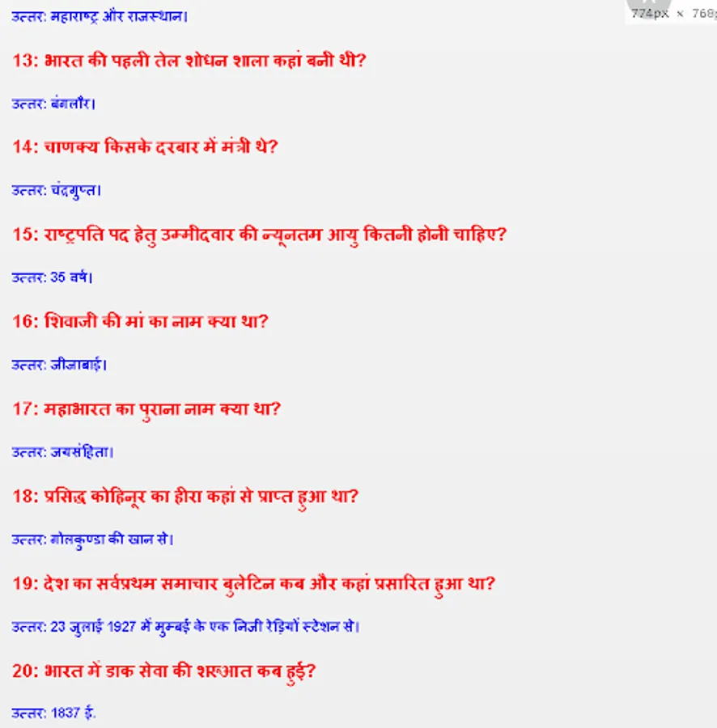The width and height of the screenshot is (717, 728).
Task: Click the answer mentioning गोलकुण्डा की खान
Action: click(92, 540)
